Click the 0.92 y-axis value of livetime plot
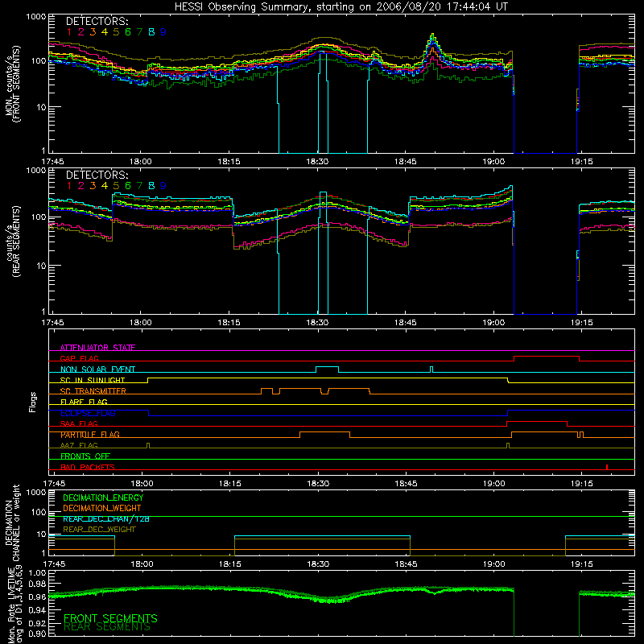644x644 pixels. [39, 621]
